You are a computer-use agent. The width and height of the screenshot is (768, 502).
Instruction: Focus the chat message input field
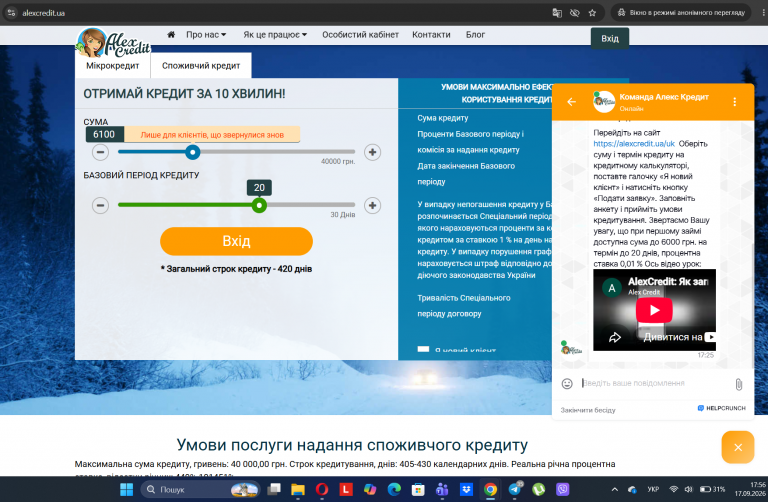[x=654, y=383]
